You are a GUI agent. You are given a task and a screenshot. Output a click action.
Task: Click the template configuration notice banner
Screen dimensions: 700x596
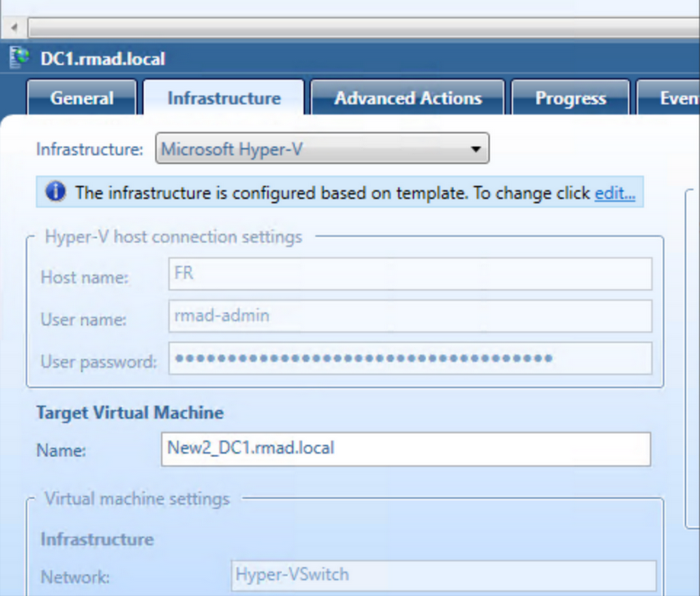coord(334,193)
